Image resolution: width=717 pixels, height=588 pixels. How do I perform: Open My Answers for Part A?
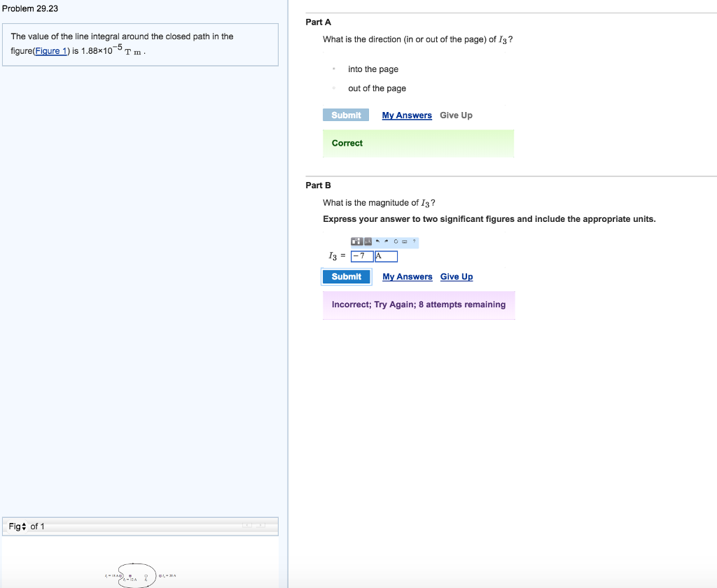tap(407, 115)
